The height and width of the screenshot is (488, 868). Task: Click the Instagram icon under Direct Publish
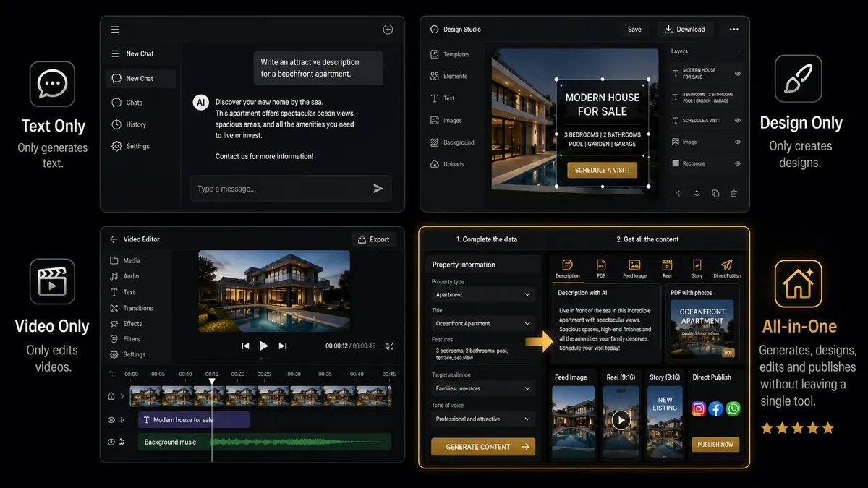[698, 408]
